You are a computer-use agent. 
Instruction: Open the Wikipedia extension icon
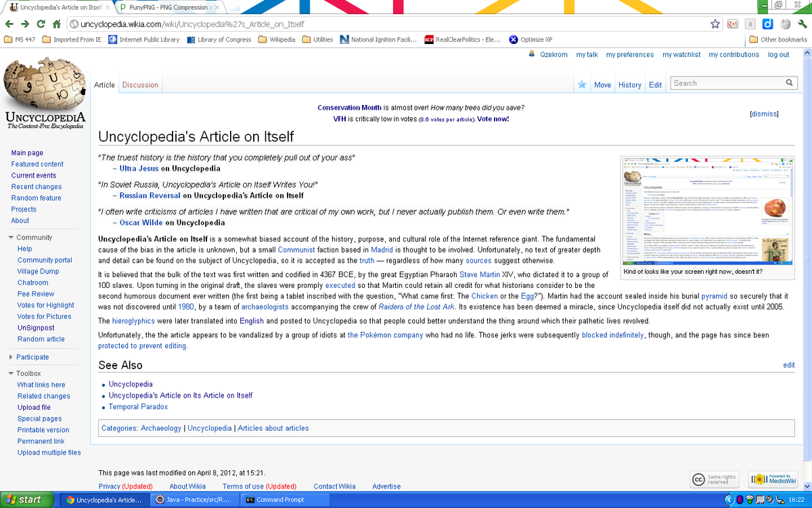(x=785, y=23)
